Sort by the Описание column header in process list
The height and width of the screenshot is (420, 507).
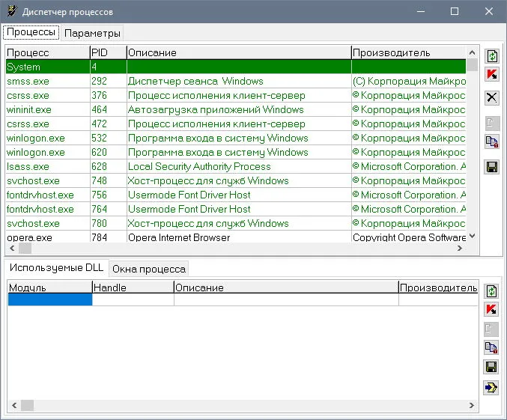tap(239, 52)
